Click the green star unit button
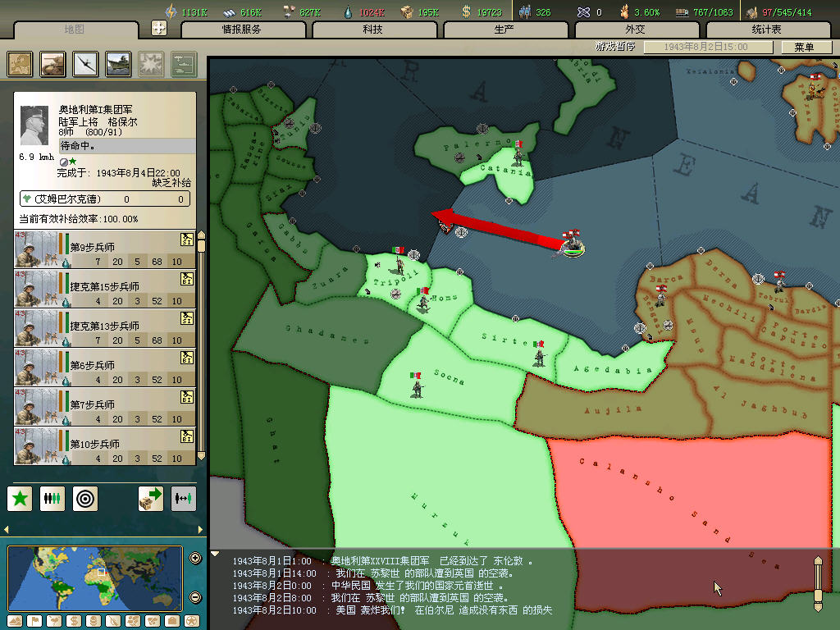This screenshot has height=630, width=840. (20, 498)
